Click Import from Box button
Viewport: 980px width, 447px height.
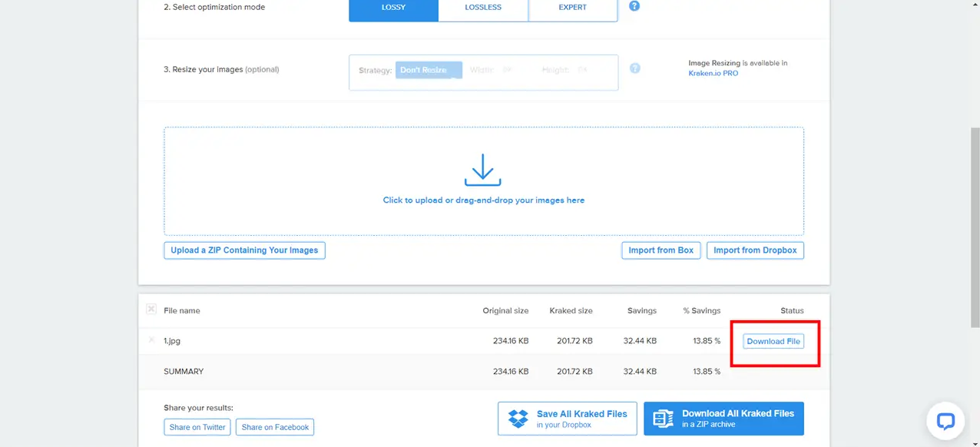[661, 250]
